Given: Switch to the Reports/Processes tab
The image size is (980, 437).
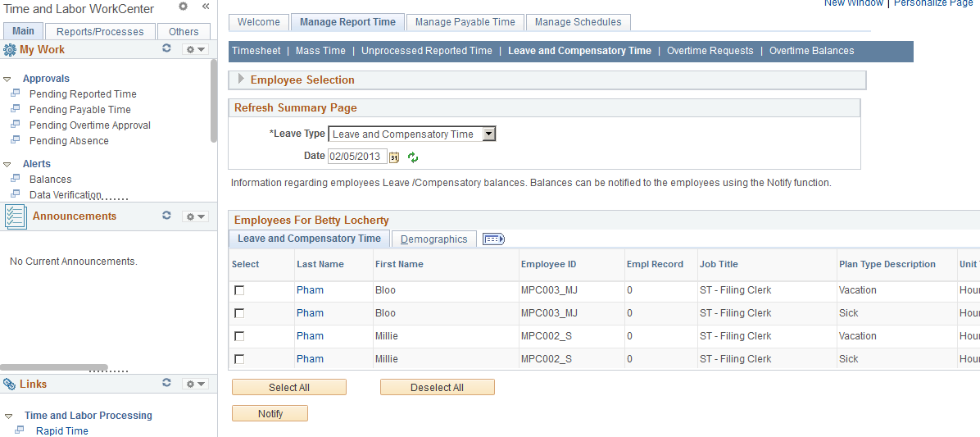Looking at the screenshot, I should click(x=100, y=31).
